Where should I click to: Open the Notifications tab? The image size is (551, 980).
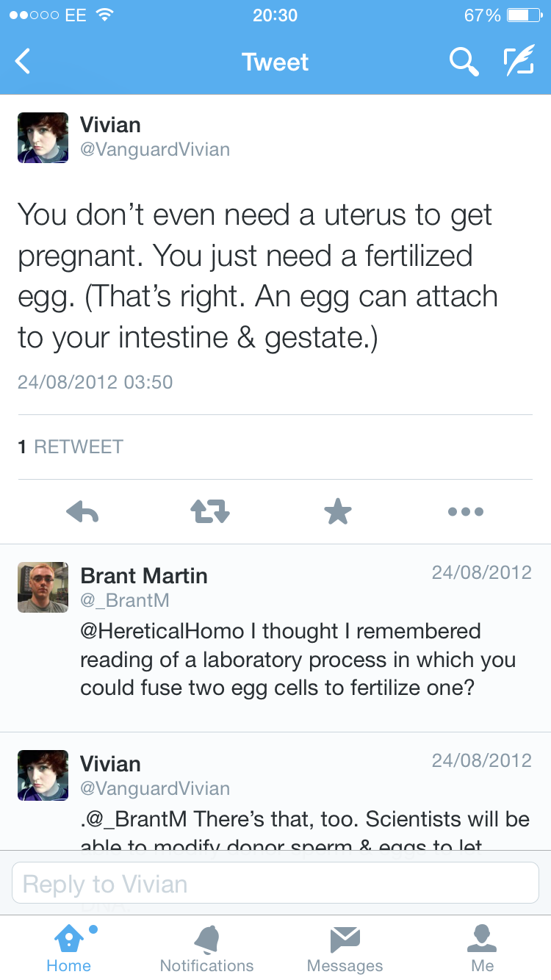pyautogui.click(x=206, y=948)
